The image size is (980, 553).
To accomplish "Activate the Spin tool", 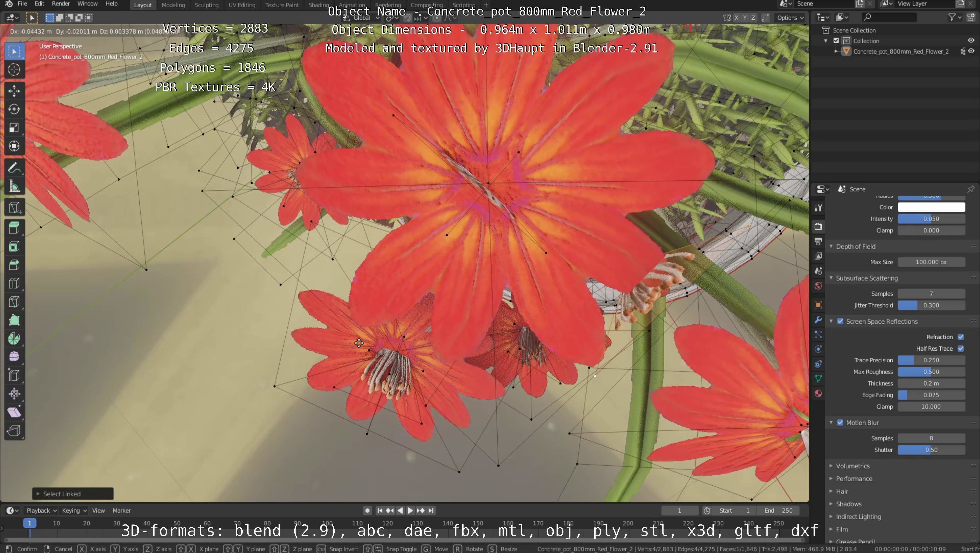I will coord(14,338).
